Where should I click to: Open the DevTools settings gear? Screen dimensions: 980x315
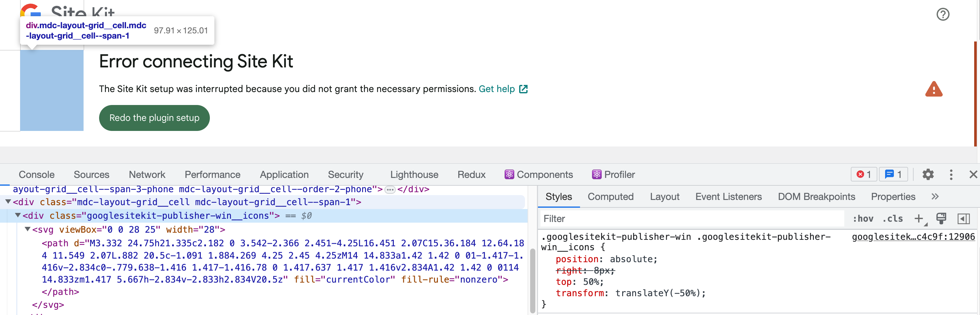(928, 174)
